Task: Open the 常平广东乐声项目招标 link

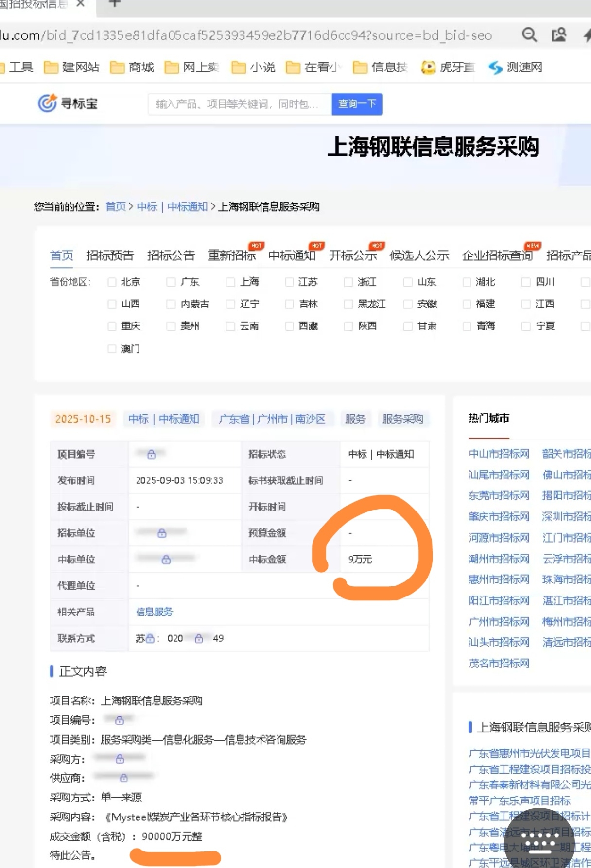Action: 520,800
